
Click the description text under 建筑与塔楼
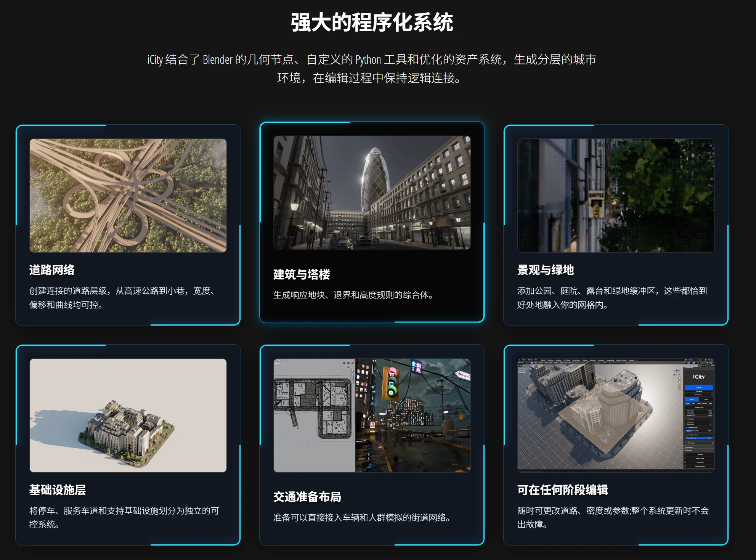353,295
